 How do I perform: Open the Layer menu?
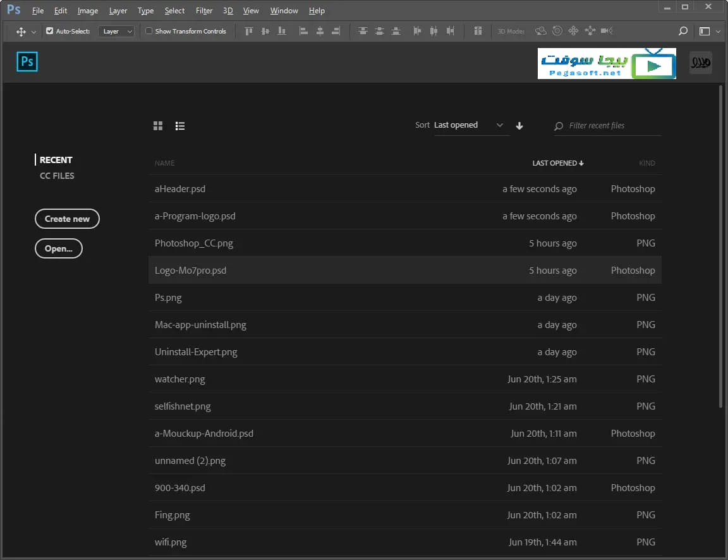(118, 11)
